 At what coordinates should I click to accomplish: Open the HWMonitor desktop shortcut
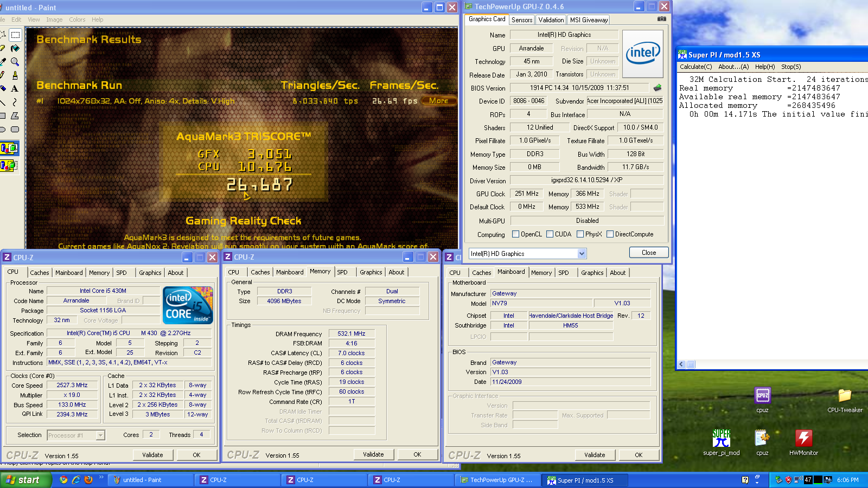pos(803,442)
